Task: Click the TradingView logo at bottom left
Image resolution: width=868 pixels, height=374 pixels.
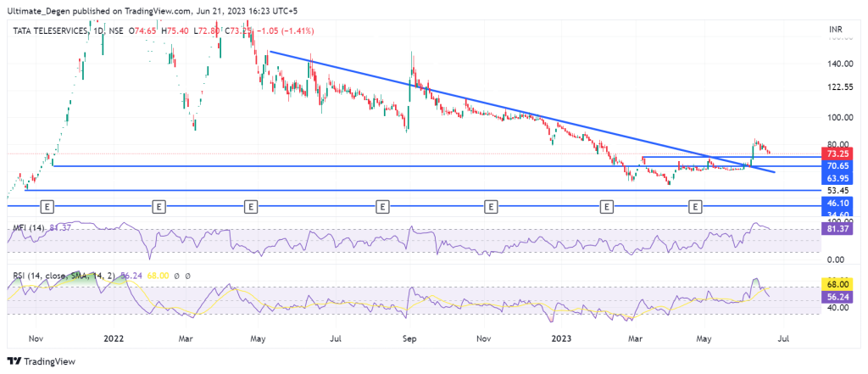Action: [x=42, y=361]
